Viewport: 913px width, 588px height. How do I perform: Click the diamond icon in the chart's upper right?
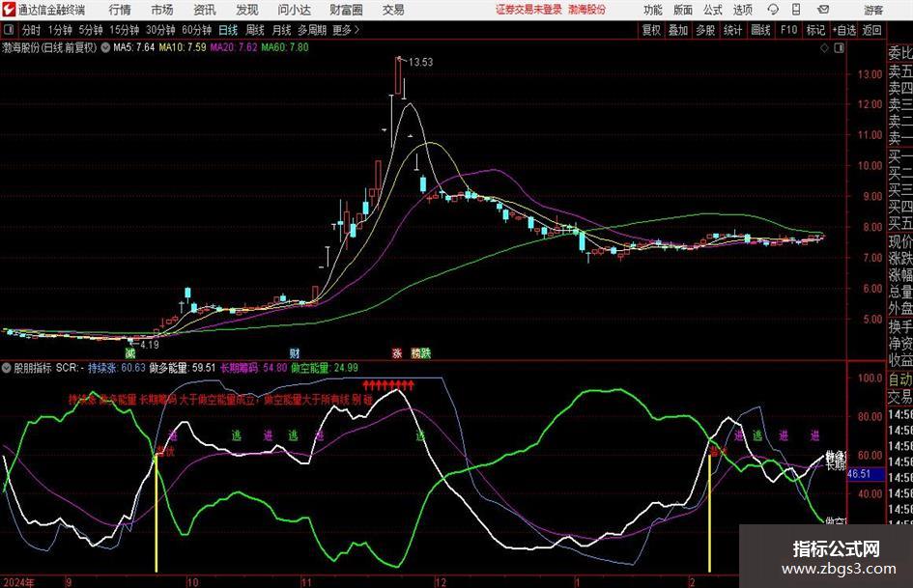coord(824,48)
